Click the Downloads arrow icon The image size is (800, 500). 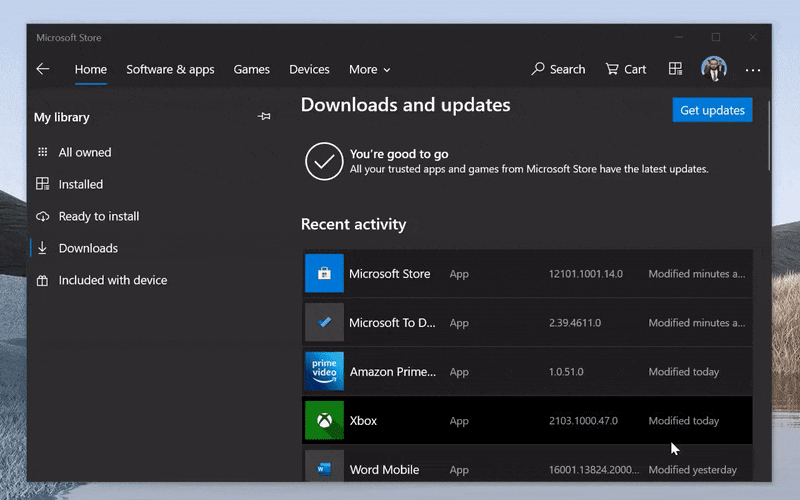[x=42, y=248]
